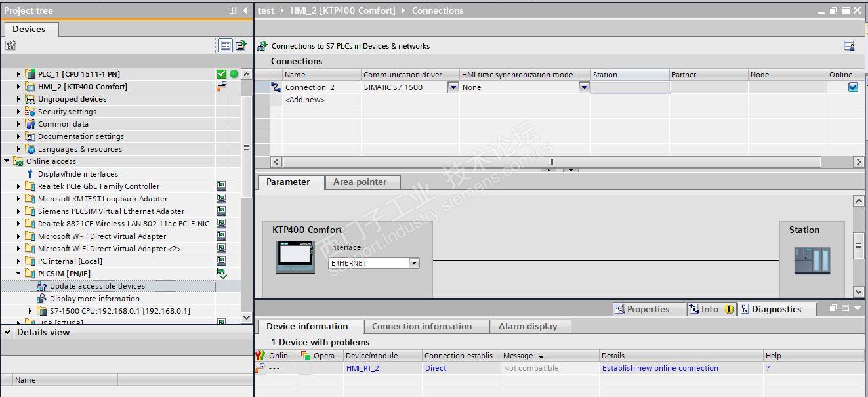
Task: Click the Station column header
Action: pyautogui.click(x=630, y=75)
